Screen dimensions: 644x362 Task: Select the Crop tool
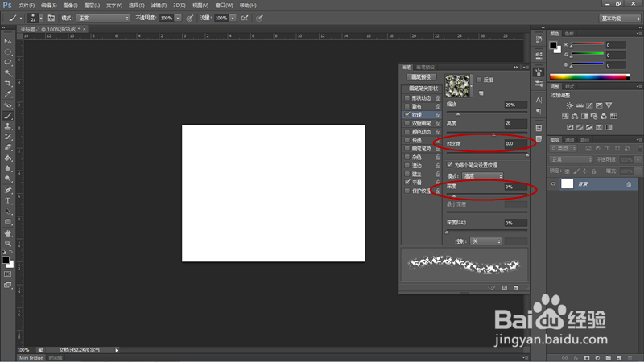click(x=8, y=84)
